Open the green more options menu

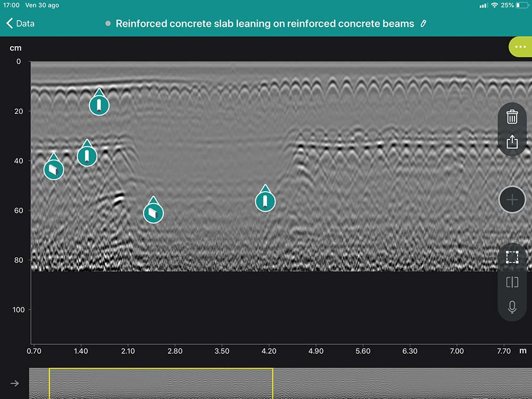520,47
